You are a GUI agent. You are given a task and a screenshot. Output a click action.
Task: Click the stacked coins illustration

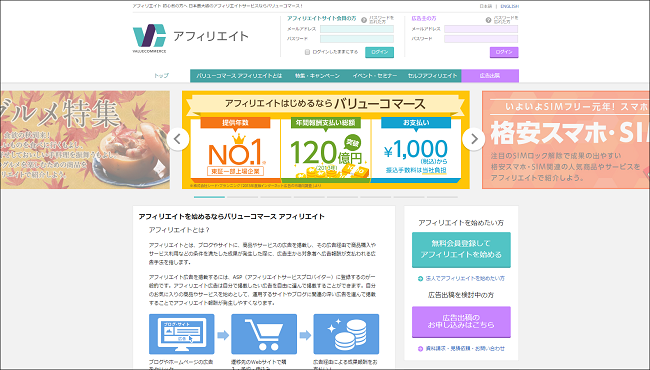pyautogui.click(x=346, y=334)
